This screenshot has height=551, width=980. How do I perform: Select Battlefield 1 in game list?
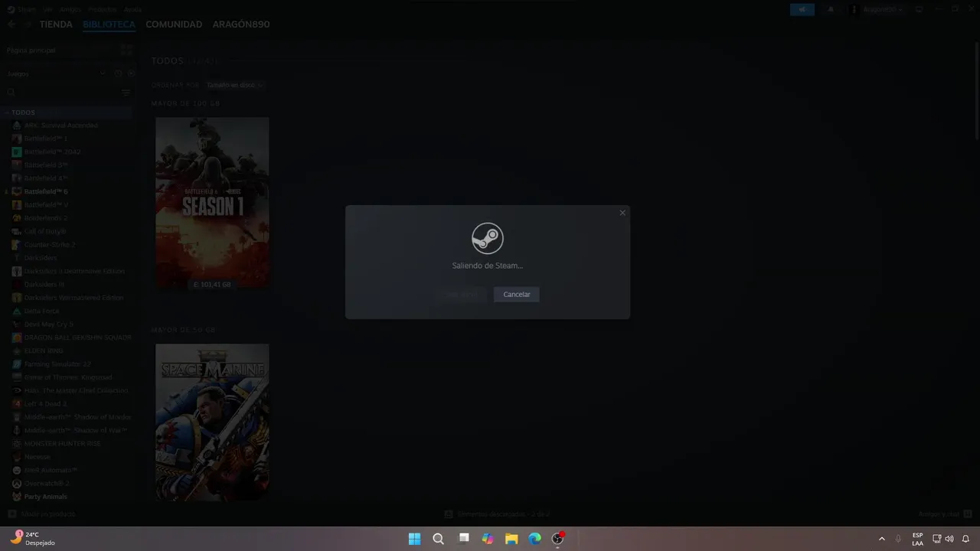click(x=46, y=139)
